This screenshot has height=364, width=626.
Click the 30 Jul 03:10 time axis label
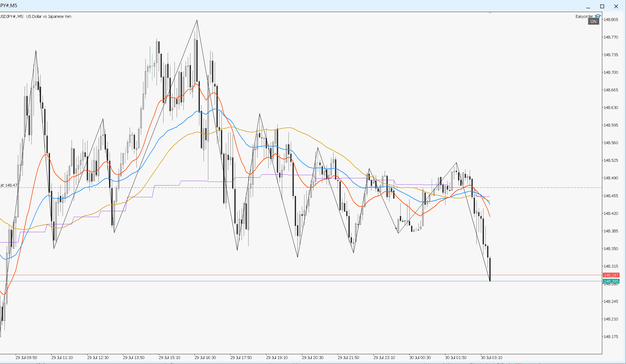point(492,358)
